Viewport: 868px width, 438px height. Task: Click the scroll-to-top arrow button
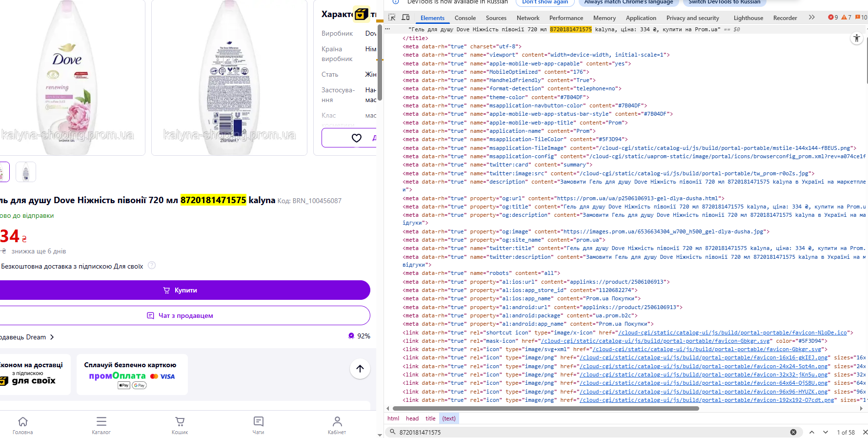360,369
